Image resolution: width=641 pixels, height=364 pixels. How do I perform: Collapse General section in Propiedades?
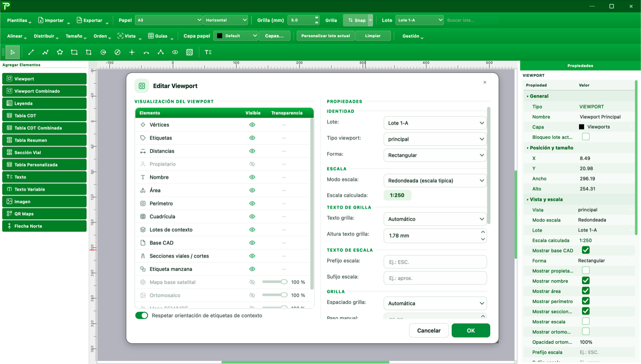(527, 97)
